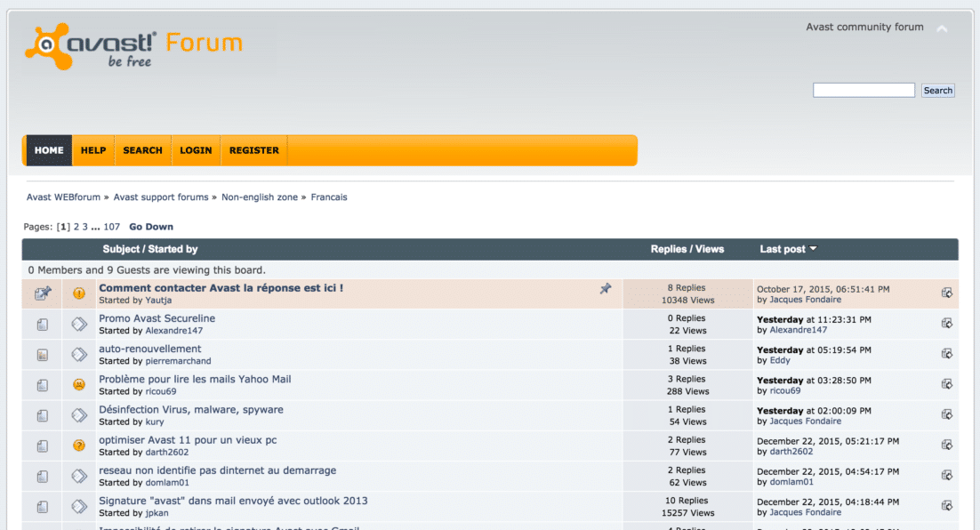Collapse the header using the upshrink arrow
The height and width of the screenshot is (530, 980).
click(942, 28)
